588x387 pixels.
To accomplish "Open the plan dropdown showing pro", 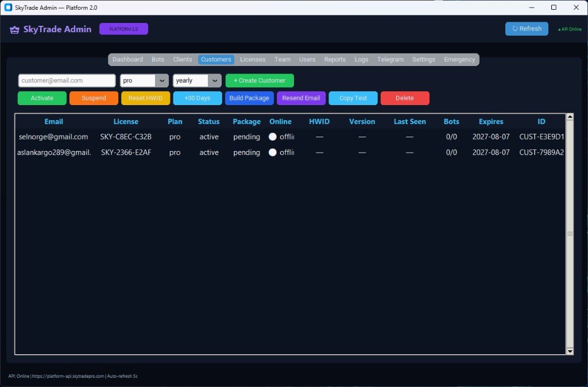I will 144,80.
